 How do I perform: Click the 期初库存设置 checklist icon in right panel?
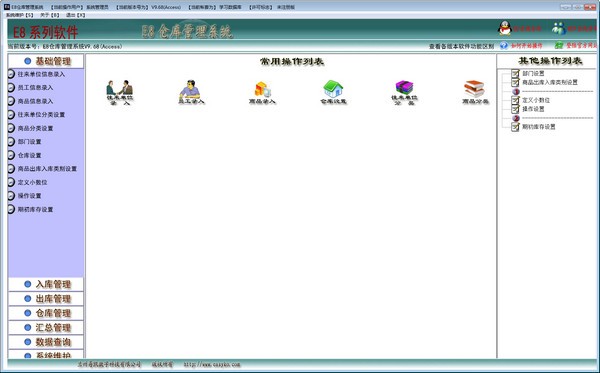(515, 127)
